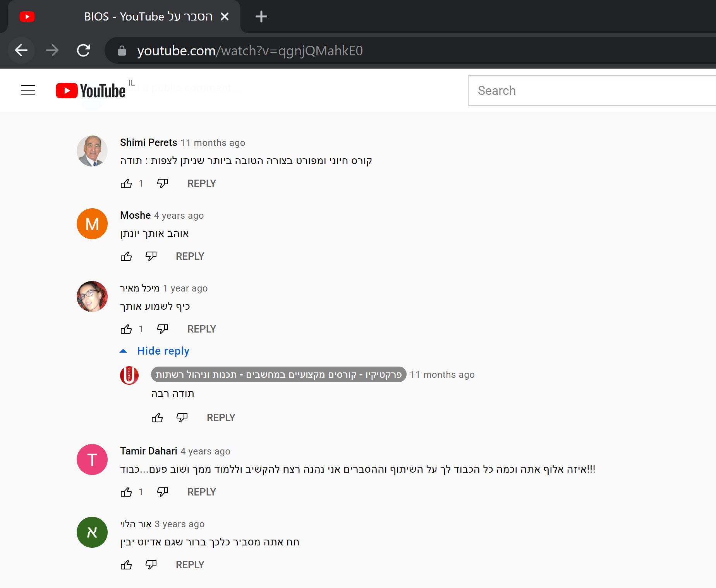Screen dimensions: 716x588
Task: Close the YouTube browser tab
Action: [225, 17]
